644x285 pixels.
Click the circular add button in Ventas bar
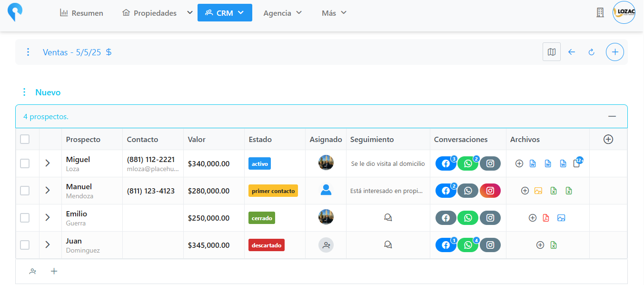tap(614, 52)
